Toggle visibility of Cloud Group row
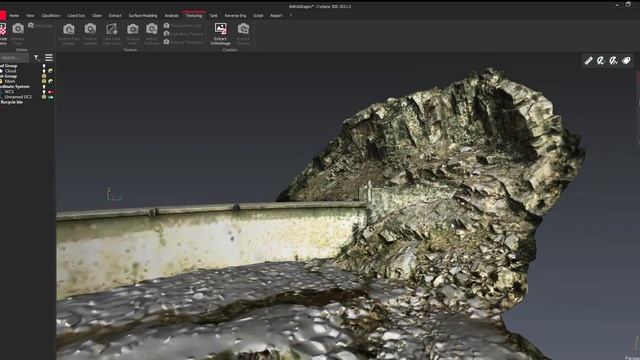 (44, 66)
